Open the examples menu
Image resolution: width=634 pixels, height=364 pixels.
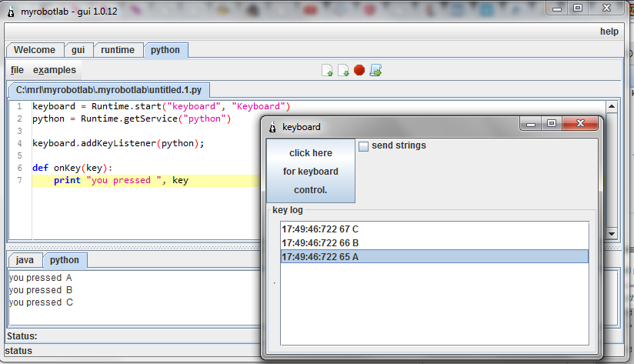pyautogui.click(x=55, y=70)
